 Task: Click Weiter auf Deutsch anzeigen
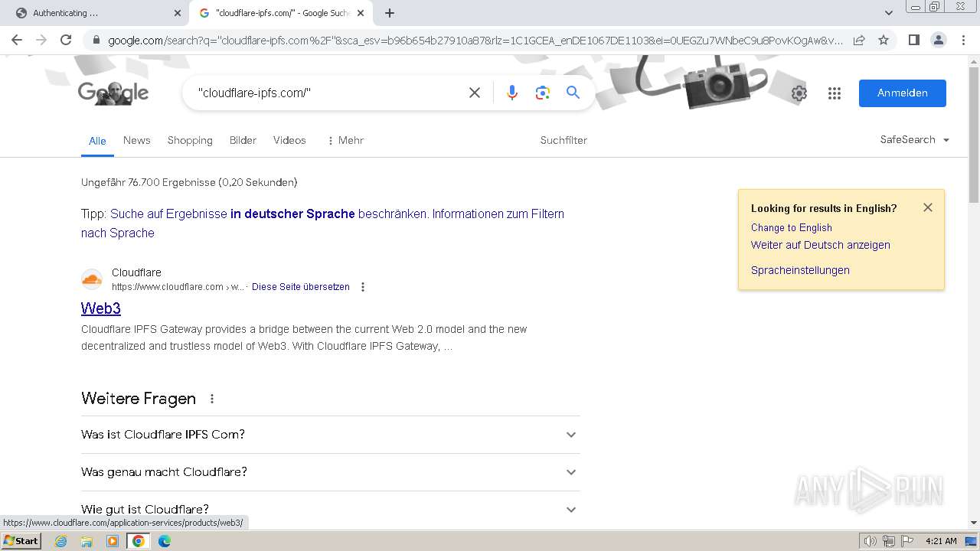pyautogui.click(x=820, y=245)
